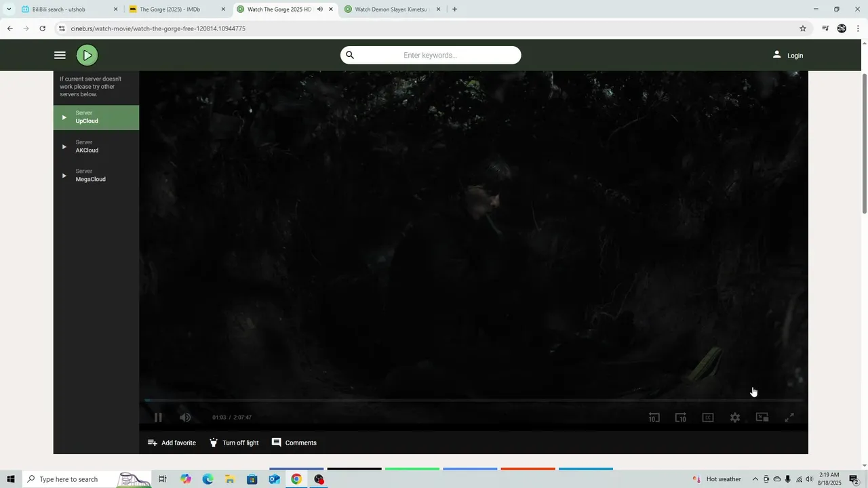Focus the Enter keywords search field

[431, 55]
